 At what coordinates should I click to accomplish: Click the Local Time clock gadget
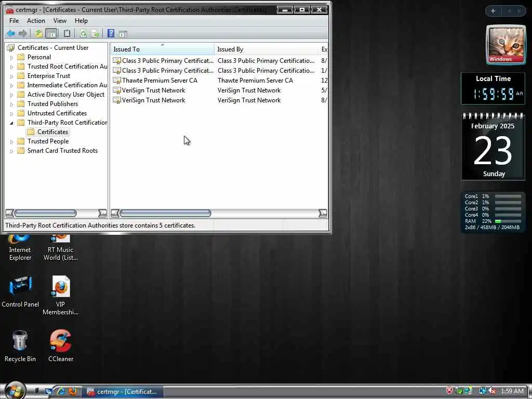493,88
